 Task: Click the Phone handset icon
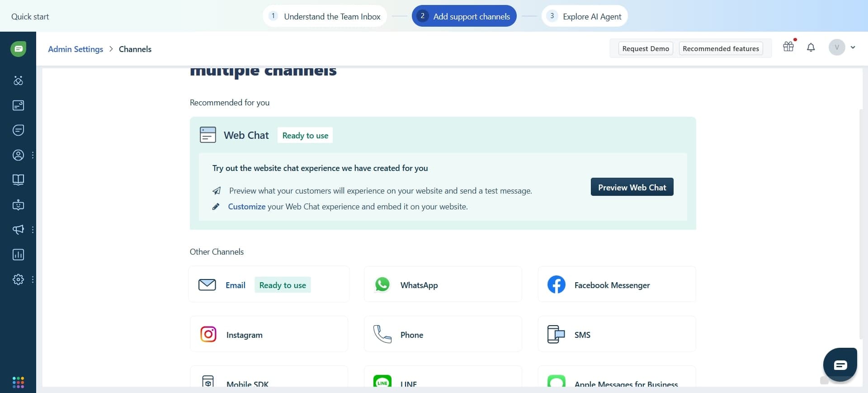382,334
